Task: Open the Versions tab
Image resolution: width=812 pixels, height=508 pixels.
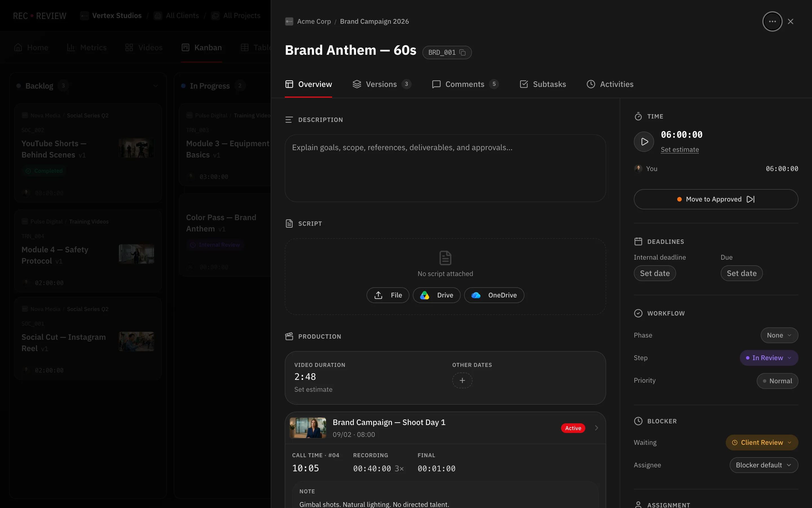Action: point(382,84)
